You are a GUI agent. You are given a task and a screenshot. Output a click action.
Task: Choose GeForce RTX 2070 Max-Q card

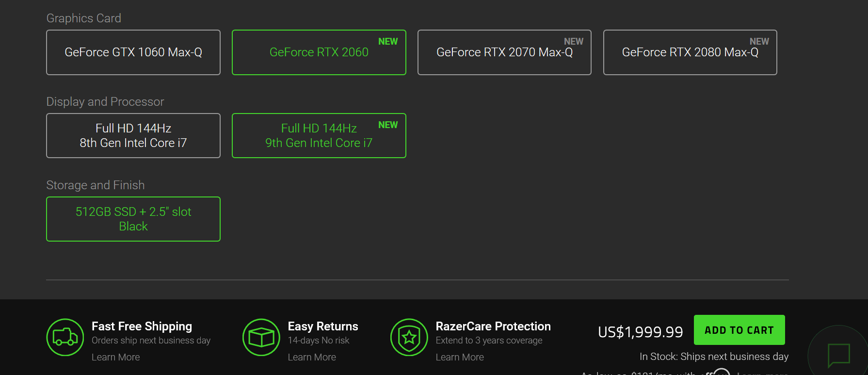click(x=504, y=52)
